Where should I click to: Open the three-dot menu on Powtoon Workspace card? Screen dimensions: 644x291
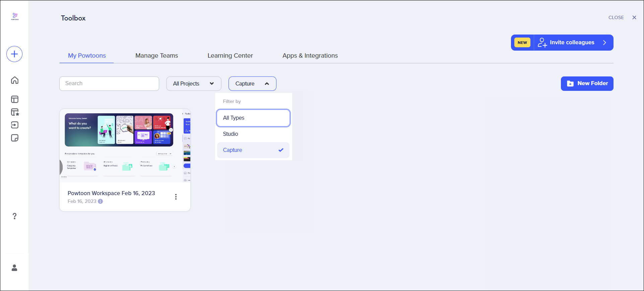[x=176, y=197]
